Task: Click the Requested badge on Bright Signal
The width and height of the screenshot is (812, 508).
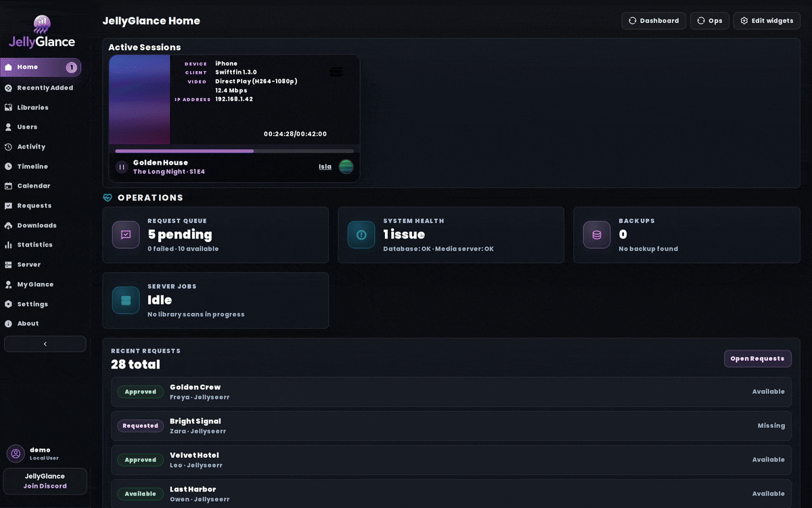Action: (x=141, y=426)
